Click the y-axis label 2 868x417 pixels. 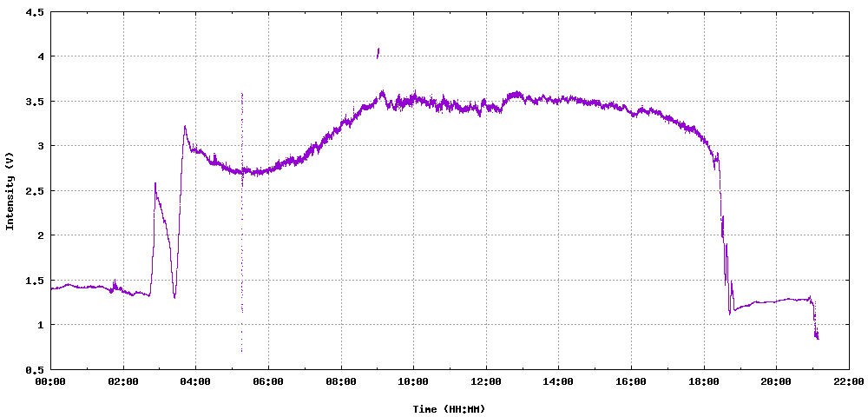coord(40,235)
